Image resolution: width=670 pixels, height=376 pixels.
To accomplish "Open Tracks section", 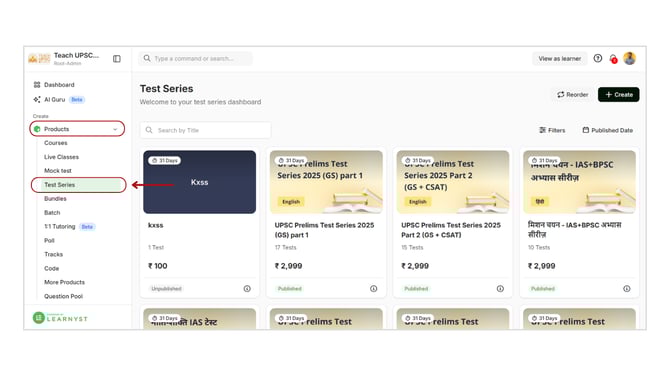I will pos(53,254).
